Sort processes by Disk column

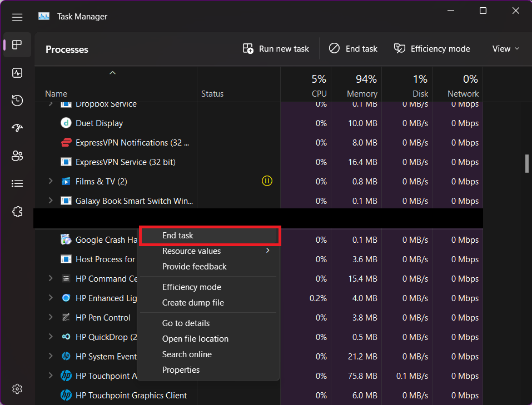[407, 84]
